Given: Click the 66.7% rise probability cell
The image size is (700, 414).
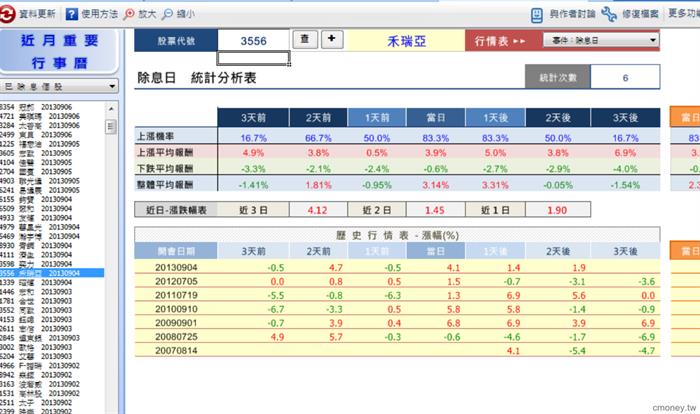Looking at the screenshot, I should point(318,138).
